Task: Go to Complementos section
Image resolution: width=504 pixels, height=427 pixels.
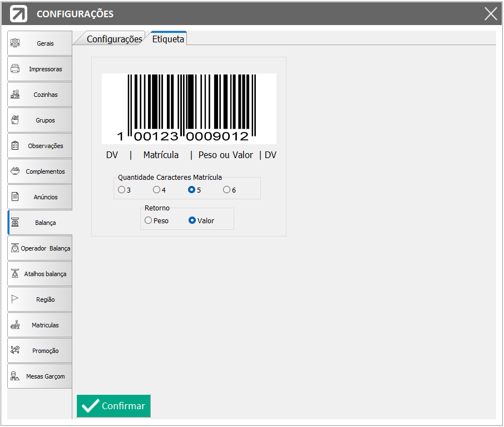Action: 40,171
